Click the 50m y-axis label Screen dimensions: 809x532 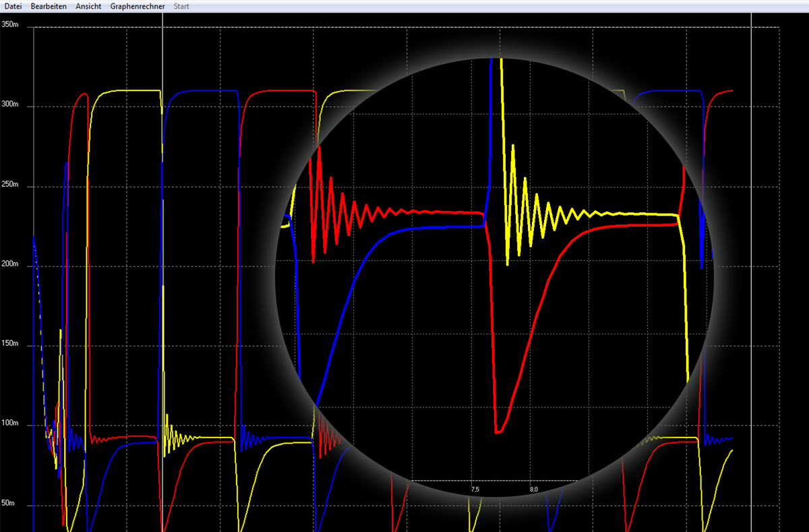coord(9,504)
